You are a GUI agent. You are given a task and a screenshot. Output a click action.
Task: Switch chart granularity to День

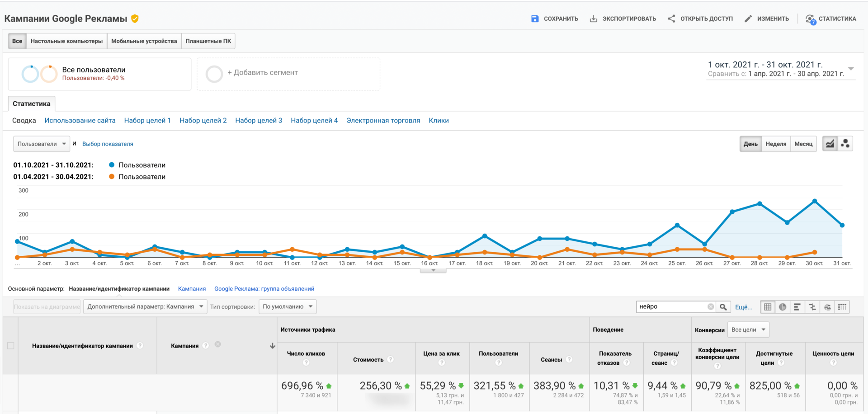750,144
